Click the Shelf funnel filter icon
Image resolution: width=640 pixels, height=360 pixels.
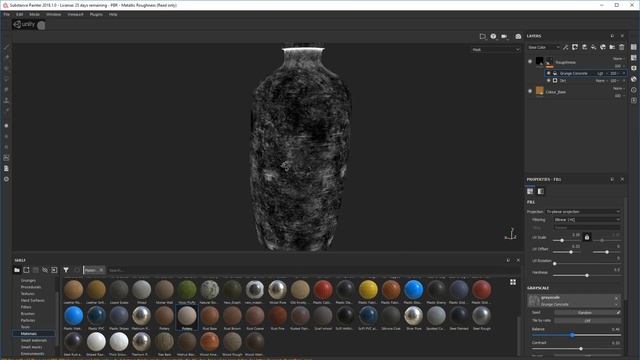pos(66,270)
